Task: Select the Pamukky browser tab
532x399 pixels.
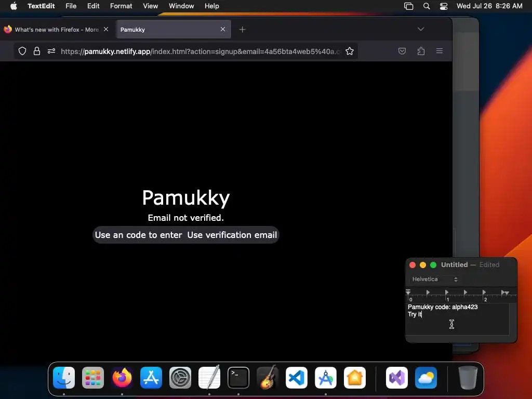Action: (x=174, y=29)
